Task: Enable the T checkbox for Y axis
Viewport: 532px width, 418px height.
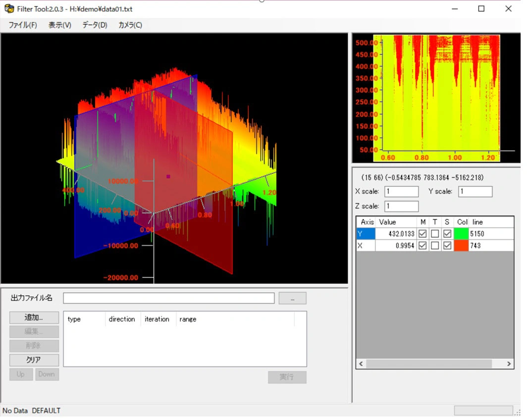Action: (435, 233)
